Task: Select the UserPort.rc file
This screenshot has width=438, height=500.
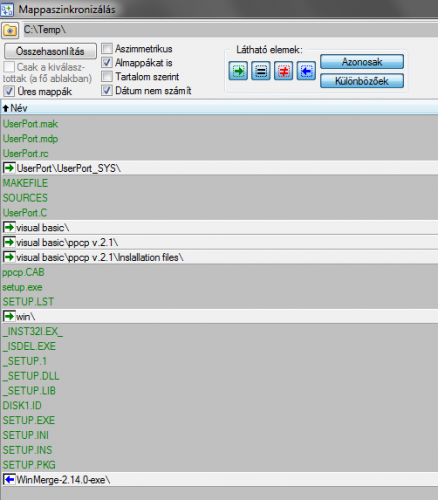Action: click(x=26, y=154)
